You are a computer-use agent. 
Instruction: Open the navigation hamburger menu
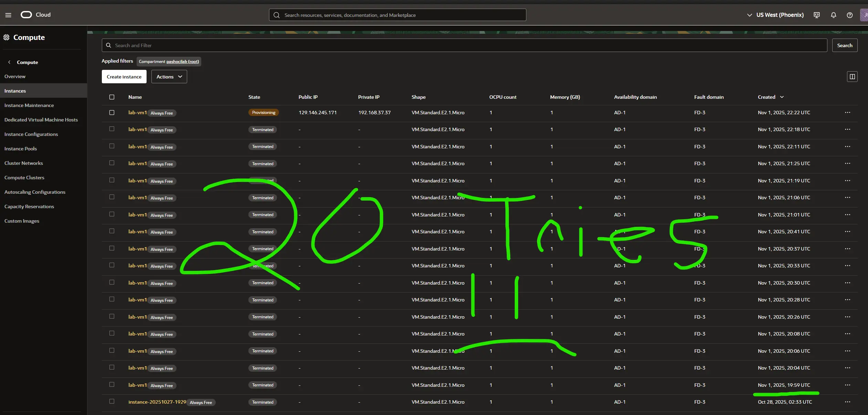click(x=8, y=14)
